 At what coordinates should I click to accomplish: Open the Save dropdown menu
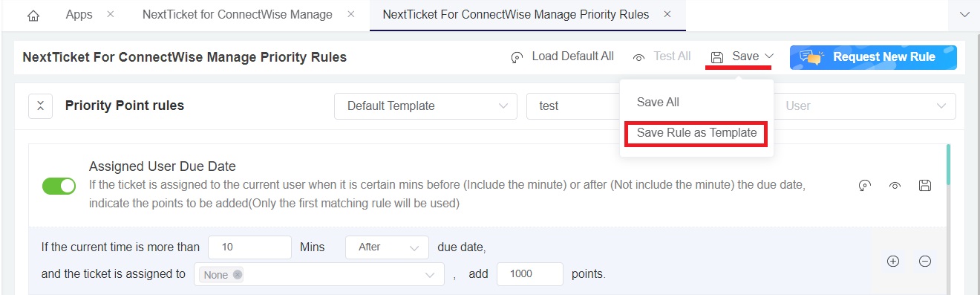(742, 56)
